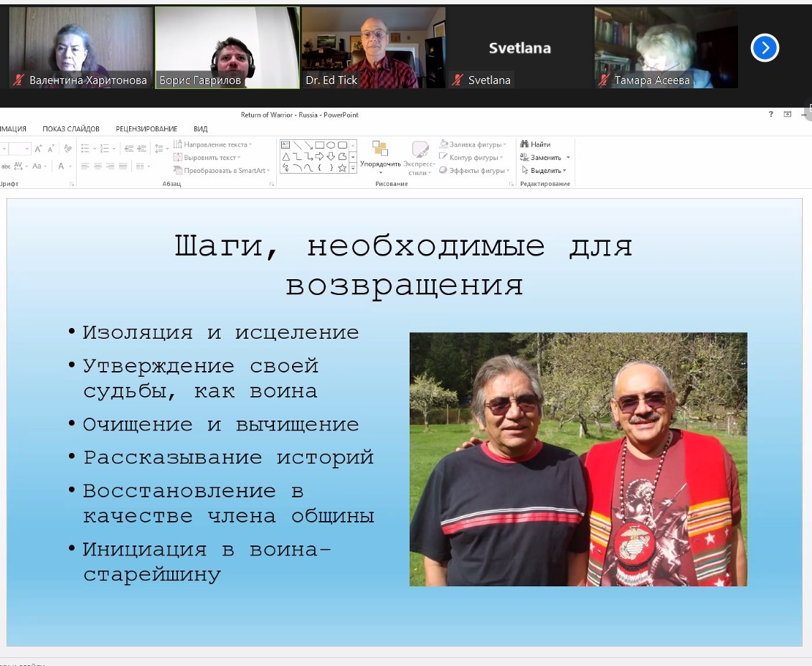
Task: Expand the shapes gallery more button
Action: 353,168
